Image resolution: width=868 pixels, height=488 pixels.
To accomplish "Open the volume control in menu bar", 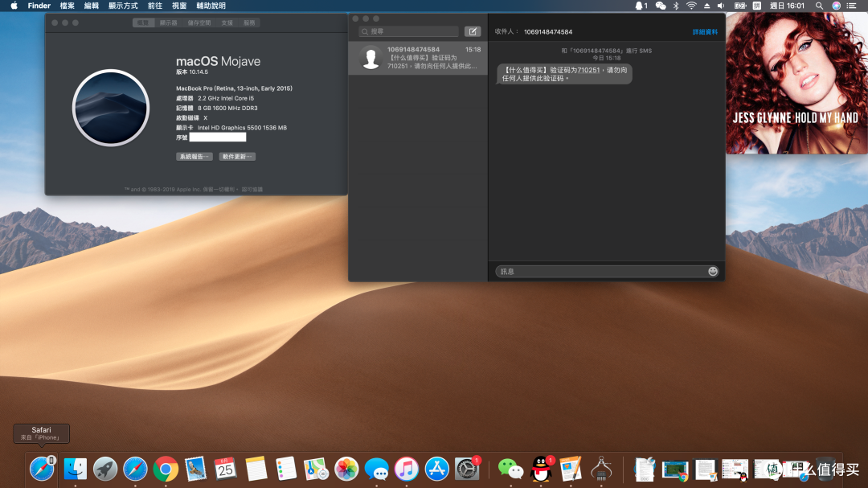I will point(721,6).
